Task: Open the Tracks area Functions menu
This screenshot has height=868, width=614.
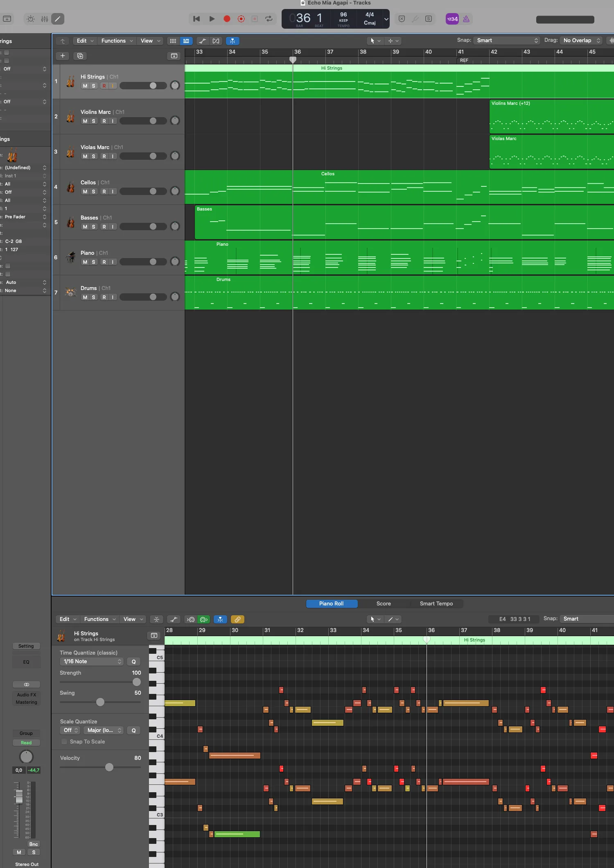Action: 117,41
